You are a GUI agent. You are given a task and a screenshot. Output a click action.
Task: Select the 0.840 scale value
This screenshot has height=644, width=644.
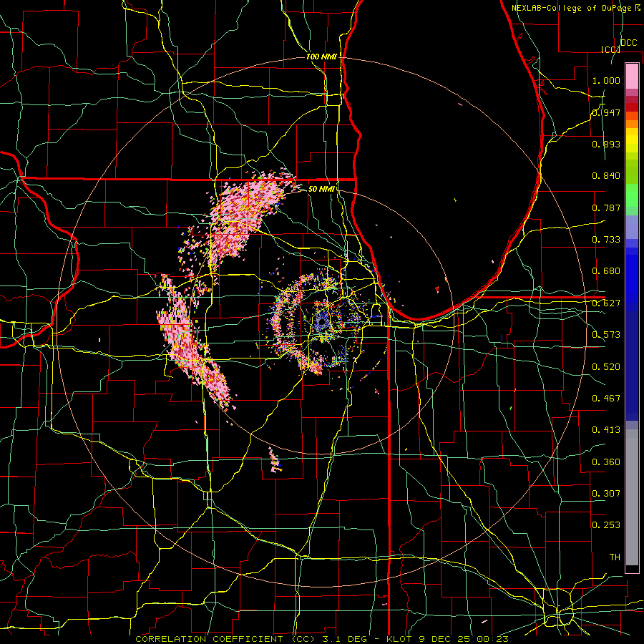click(x=606, y=176)
